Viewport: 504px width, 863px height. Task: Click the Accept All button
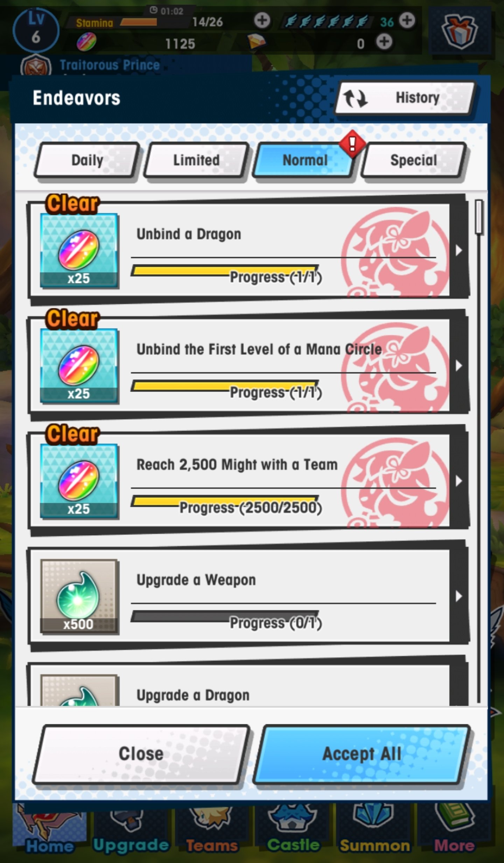(362, 754)
